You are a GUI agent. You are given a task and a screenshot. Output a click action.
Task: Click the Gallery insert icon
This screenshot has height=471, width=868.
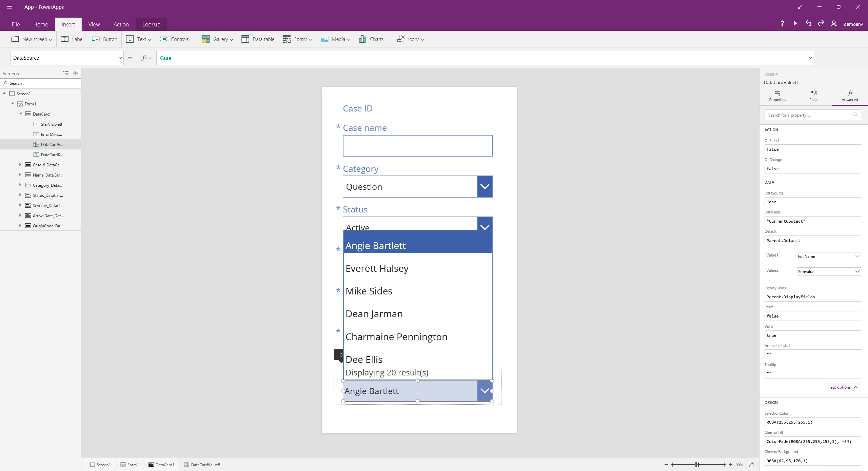[206, 39]
